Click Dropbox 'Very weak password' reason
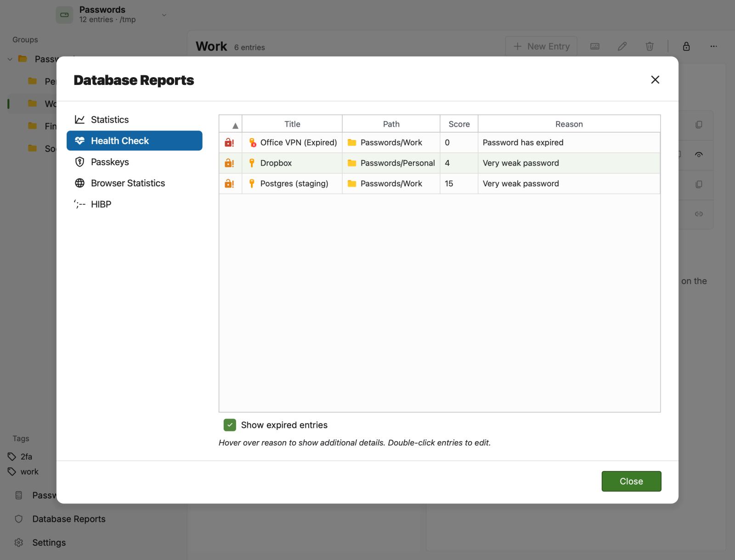The width and height of the screenshot is (735, 560). [x=569, y=163]
